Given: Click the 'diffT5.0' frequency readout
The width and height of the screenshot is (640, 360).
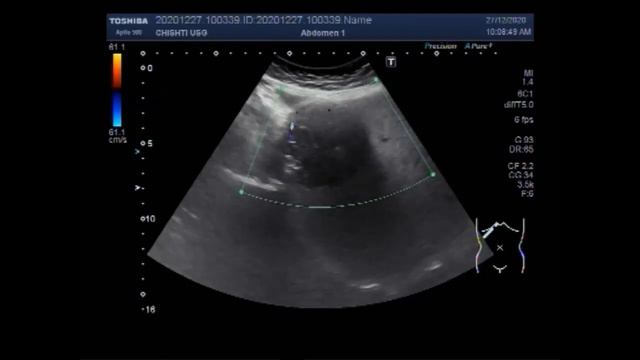Looking at the screenshot, I should [519, 105].
